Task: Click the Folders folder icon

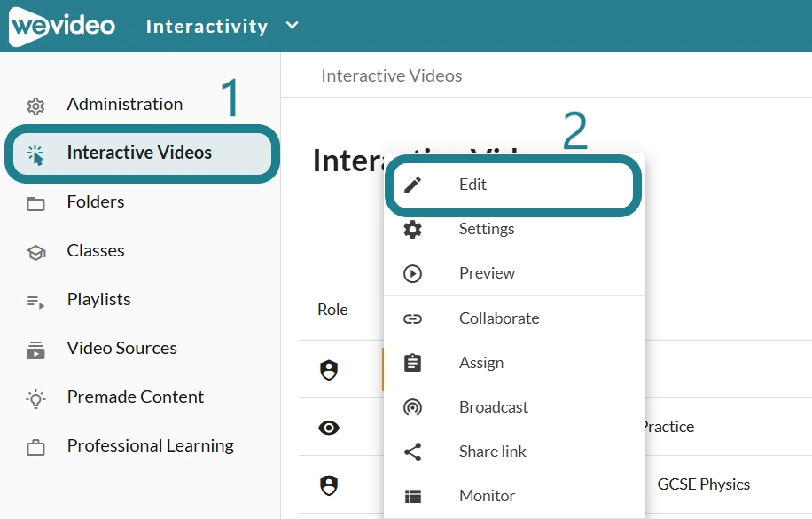Action: 35,204
